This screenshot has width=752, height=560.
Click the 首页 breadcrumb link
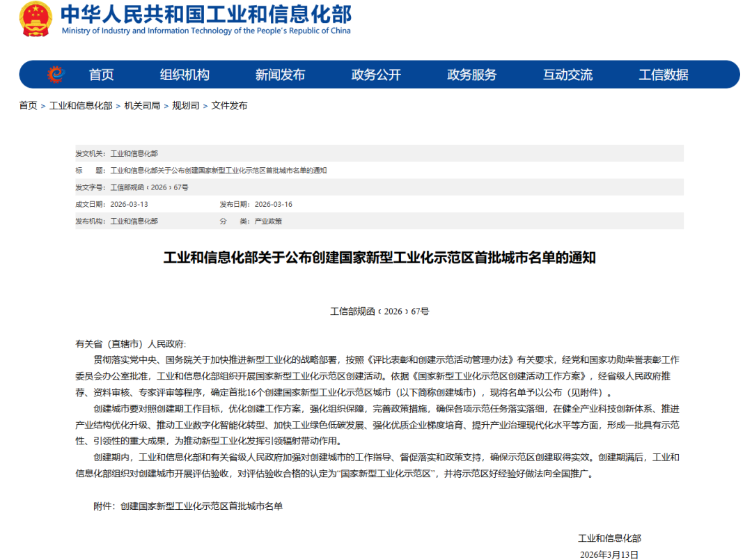click(29, 106)
